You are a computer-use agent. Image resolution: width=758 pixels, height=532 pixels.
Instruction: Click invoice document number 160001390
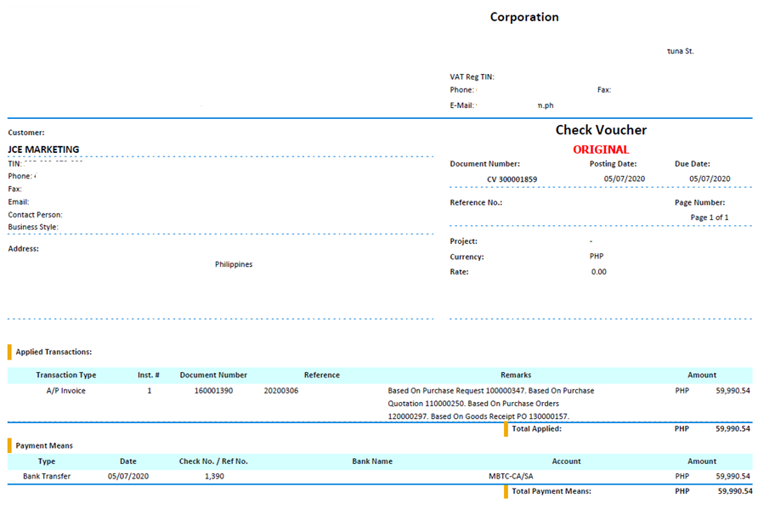[213, 391]
